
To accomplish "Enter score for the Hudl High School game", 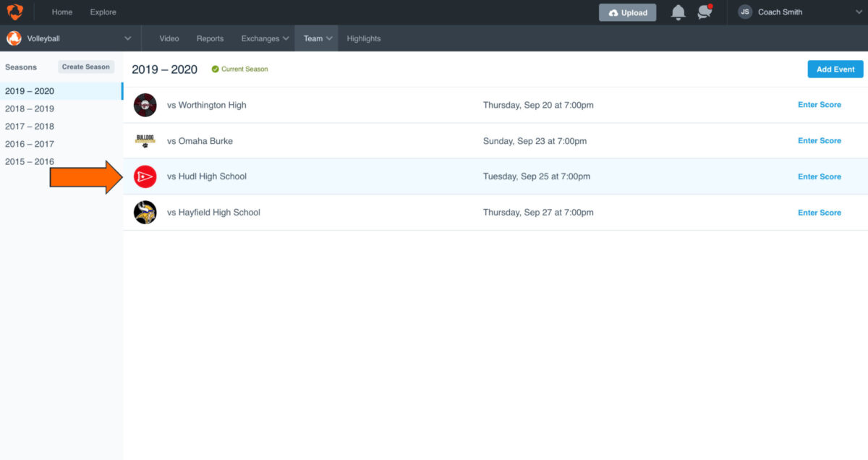I will click(x=820, y=176).
